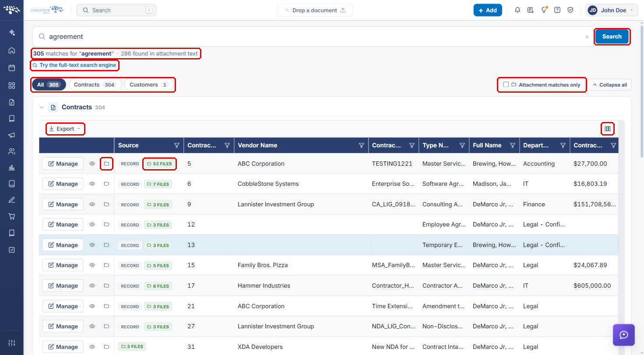Viewport: 644px width, 355px height.
Task: Manage contract 6 CobbleStone Systems
Action: [63, 184]
